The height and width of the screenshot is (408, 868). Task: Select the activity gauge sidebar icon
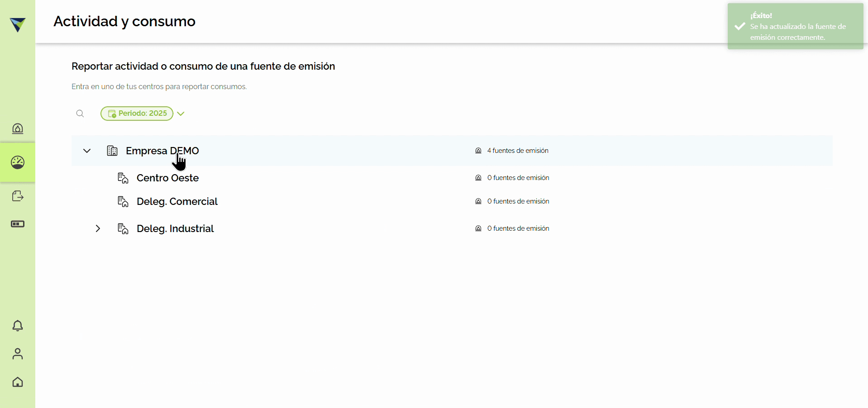[x=18, y=162]
